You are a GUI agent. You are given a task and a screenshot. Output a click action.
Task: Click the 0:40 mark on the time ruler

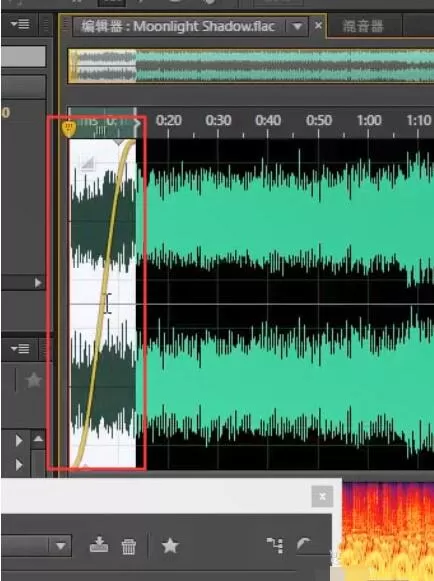tap(268, 121)
